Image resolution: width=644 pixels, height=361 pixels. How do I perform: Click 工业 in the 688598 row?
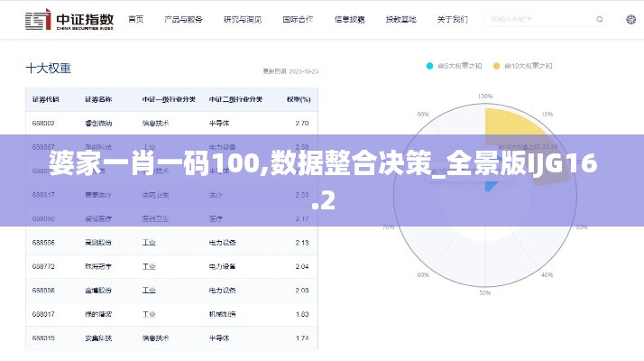pos(149,291)
